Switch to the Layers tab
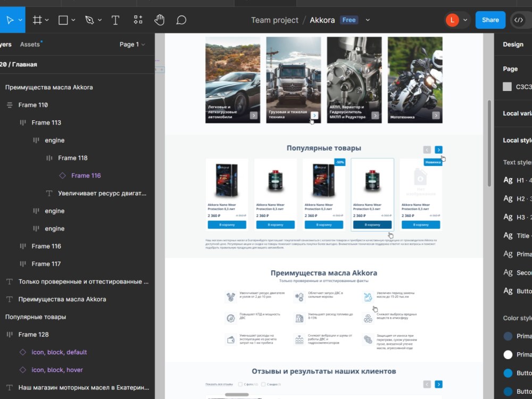Image resolution: width=532 pixels, height=399 pixels. point(6,45)
